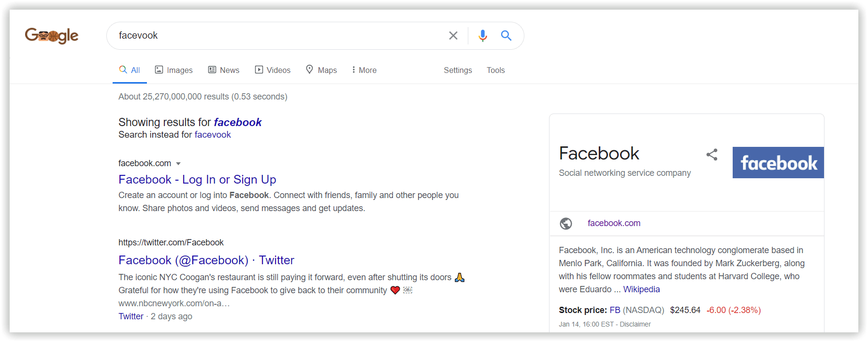This screenshot has width=868, height=342.
Task: Search instead for facevook
Action: (x=213, y=135)
